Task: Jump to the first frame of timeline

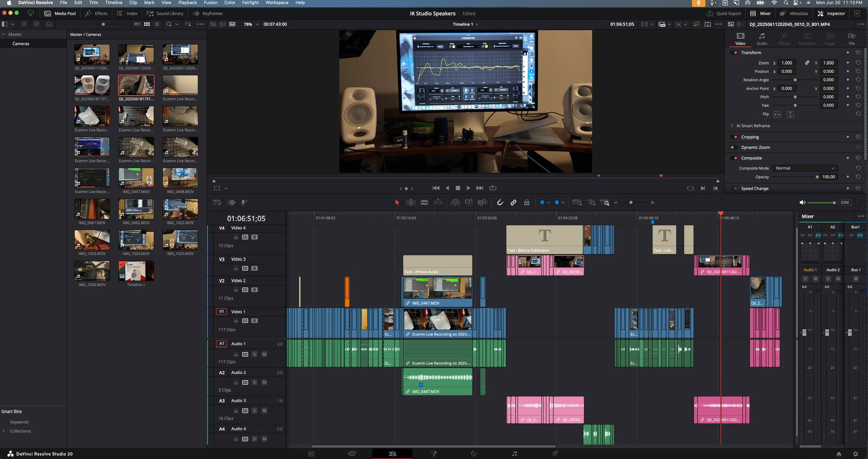Action: [436, 188]
